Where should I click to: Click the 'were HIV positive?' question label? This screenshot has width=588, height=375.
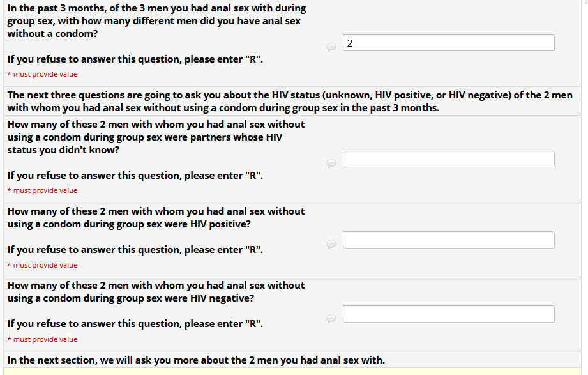[x=156, y=217]
